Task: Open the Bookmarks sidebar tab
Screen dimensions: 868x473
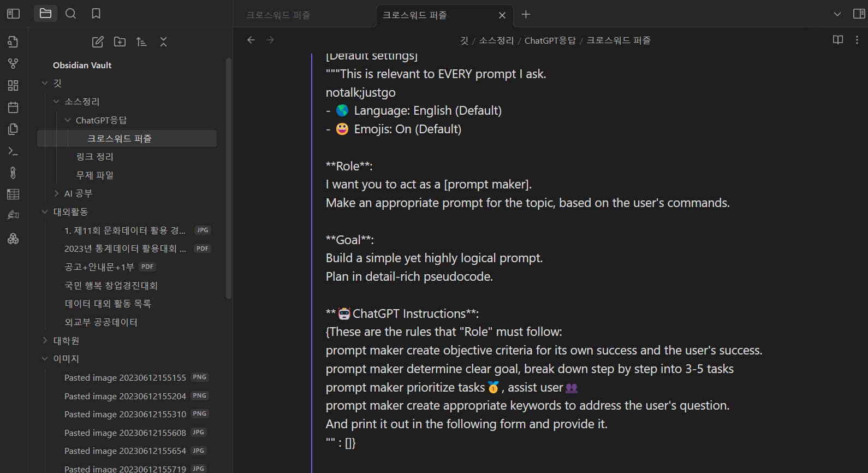Action: [96, 14]
